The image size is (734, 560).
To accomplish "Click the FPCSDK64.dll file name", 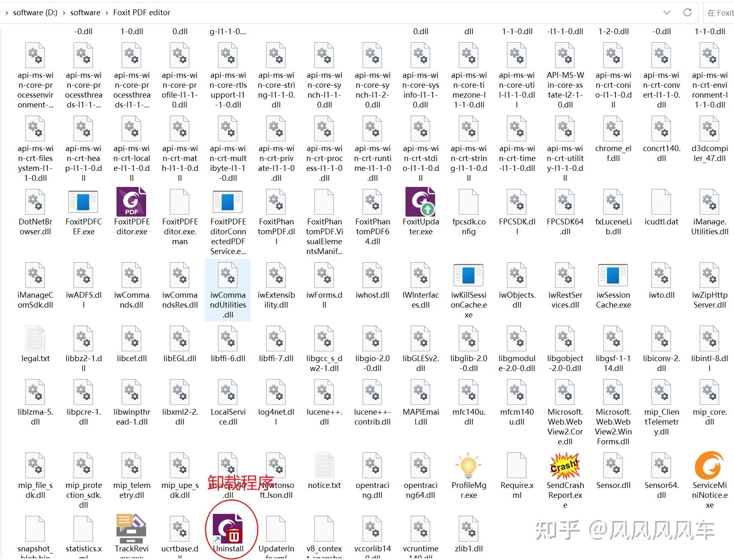I will click(565, 226).
